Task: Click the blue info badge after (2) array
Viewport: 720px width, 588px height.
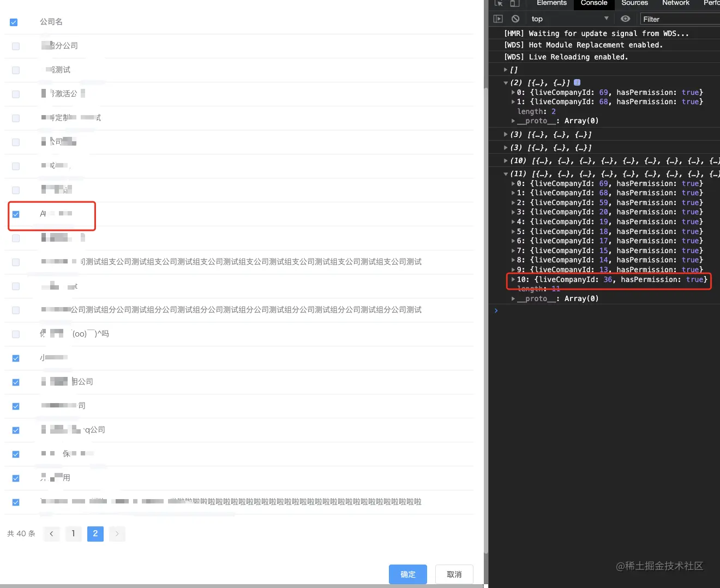Action: pyautogui.click(x=577, y=82)
